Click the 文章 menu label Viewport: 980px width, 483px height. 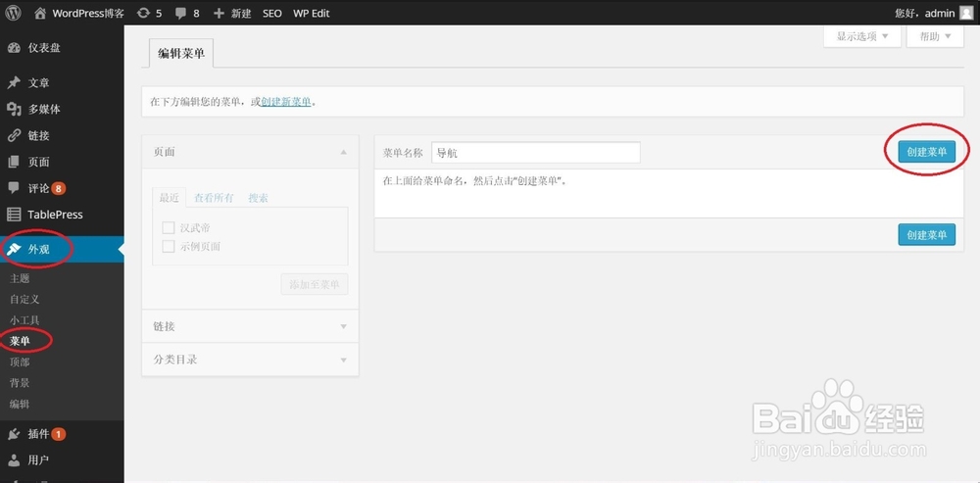[39, 83]
